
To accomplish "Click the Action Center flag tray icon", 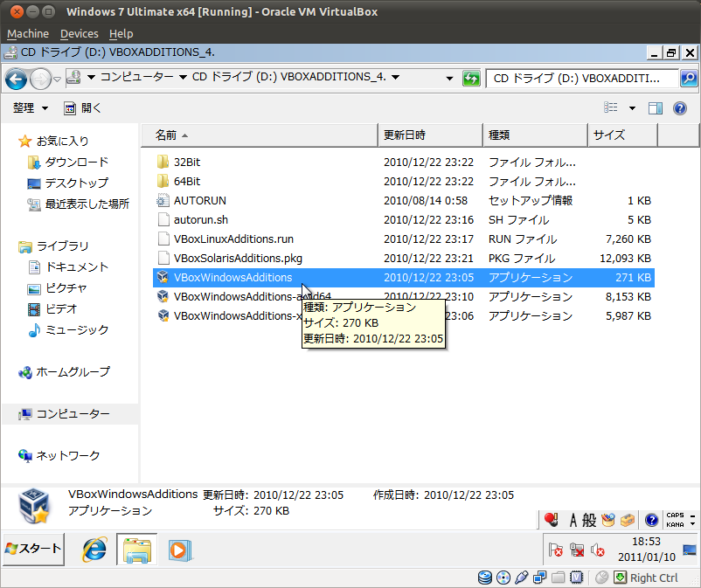I will (555, 550).
